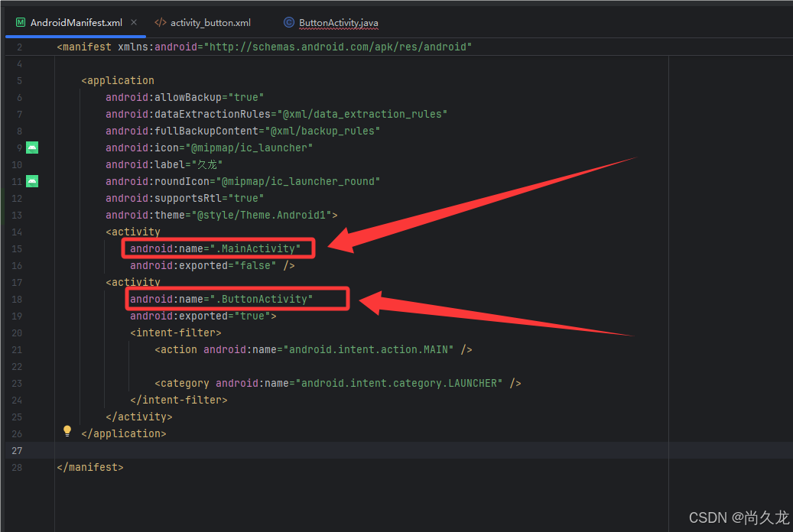Click the android:label value "久龙"
This screenshot has width=793, height=532.
pos(206,165)
